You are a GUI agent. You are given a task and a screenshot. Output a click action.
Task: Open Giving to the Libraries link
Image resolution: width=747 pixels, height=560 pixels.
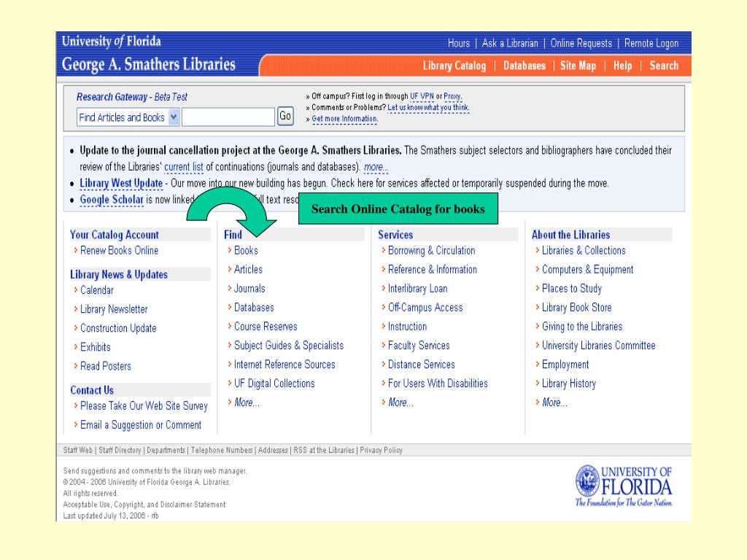point(582,327)
